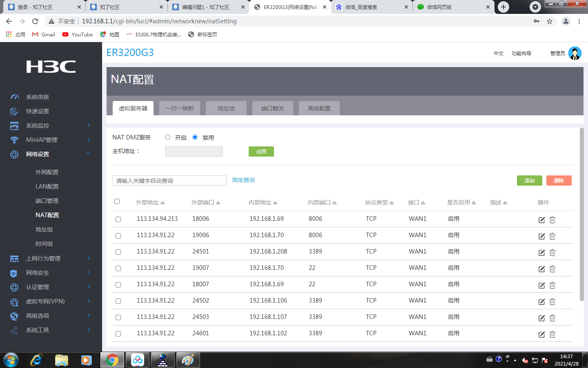Screen dimensions: 588x368
Task: Delete the rule for external port 24601
Action: tap(552, 334)
